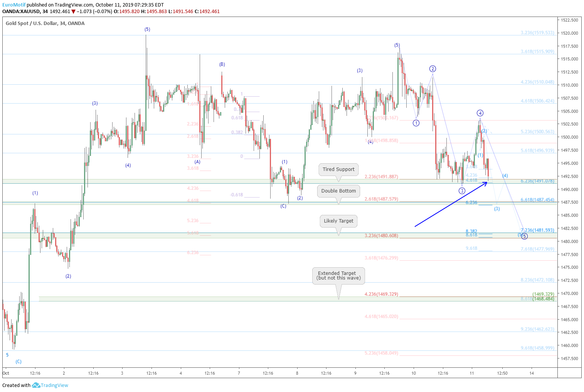Click the Fibonacci label 4.618(1506.424)
584x392 pixels.
click(537, 101)
